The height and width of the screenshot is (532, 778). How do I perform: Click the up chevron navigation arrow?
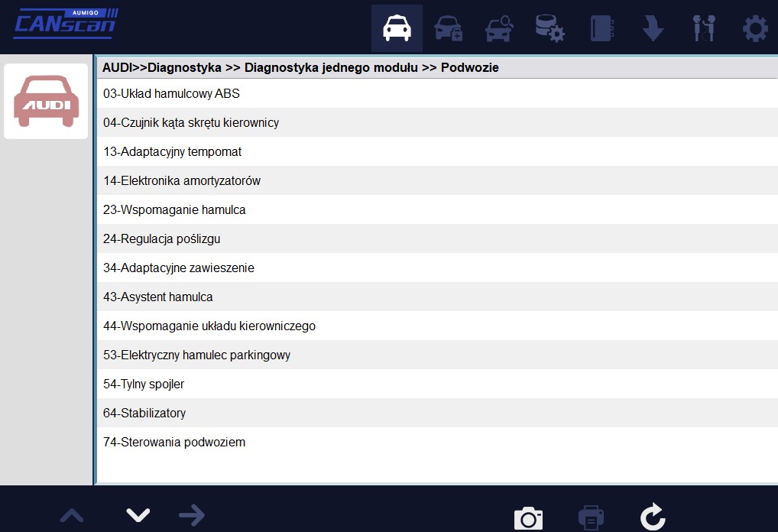[x=72, y=516]
